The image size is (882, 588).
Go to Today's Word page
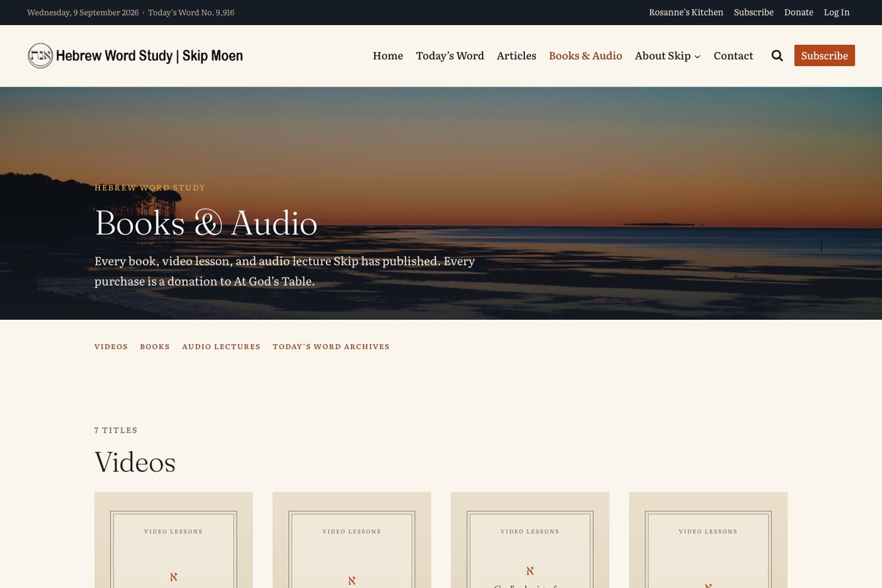(x=450, y=56)
